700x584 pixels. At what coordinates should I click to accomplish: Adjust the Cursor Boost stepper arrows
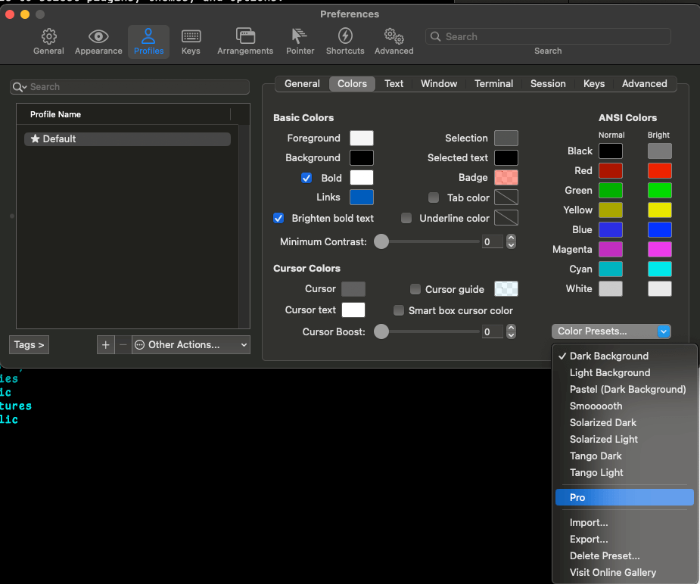[511, 332]
